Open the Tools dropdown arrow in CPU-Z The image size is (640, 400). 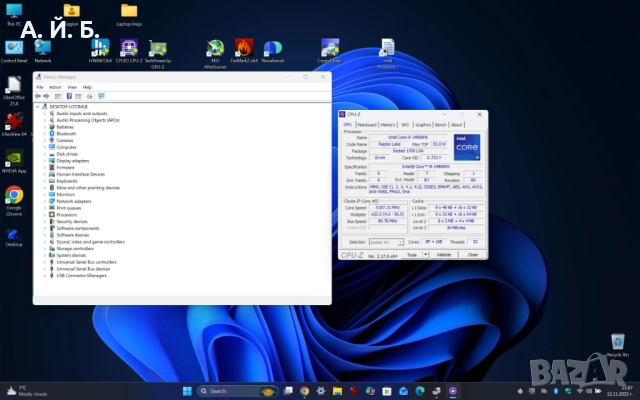point(424,255)
